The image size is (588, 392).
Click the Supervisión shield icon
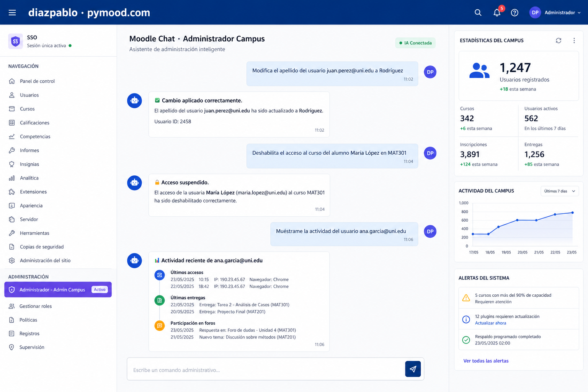pos(12,347)
